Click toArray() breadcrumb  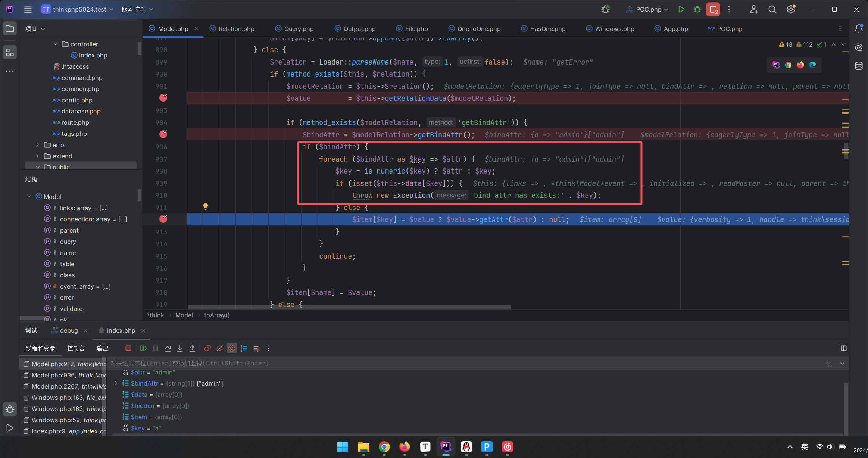click(217, 315)
